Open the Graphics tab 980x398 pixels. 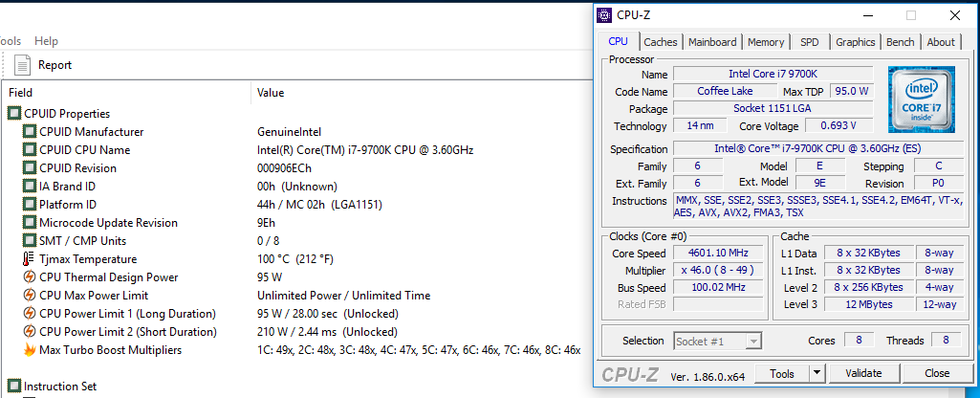pos(855,42)
